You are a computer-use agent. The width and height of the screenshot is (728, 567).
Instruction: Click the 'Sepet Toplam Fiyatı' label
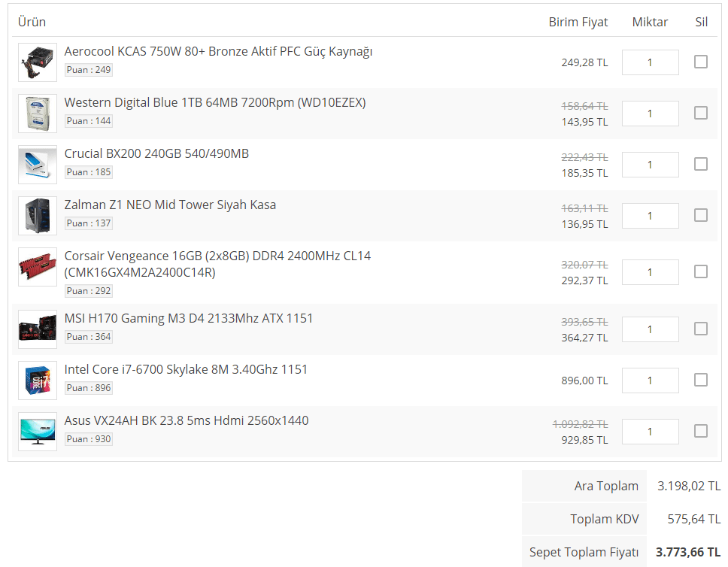point(584,552)
